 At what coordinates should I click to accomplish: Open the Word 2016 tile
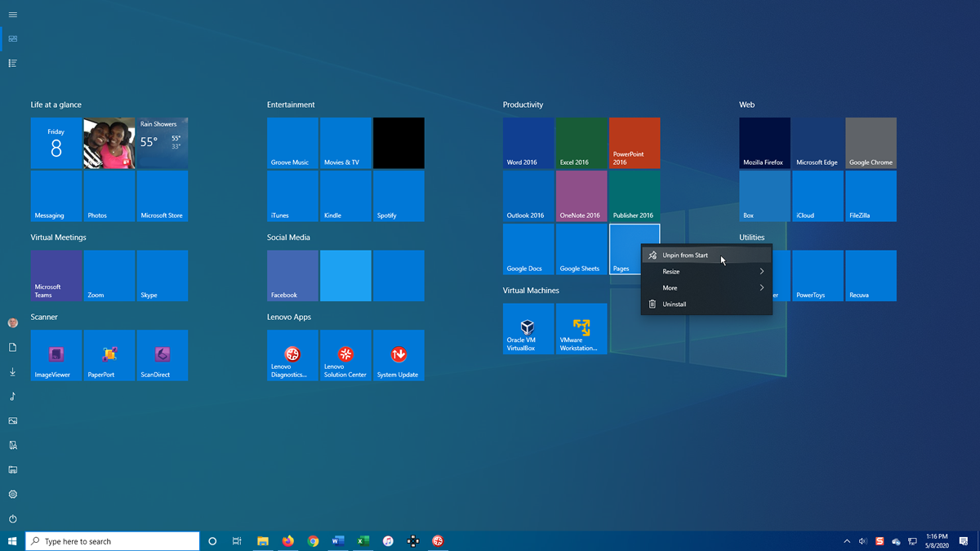click(528, 143)
